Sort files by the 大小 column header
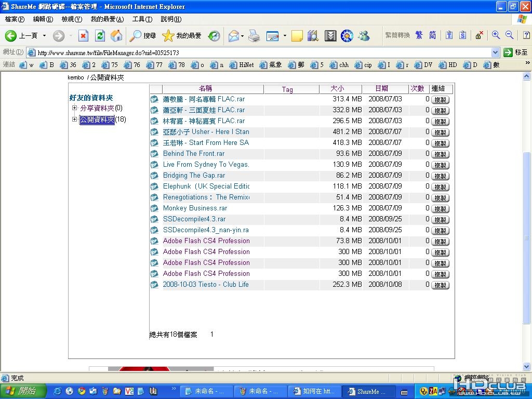This screenshot has height=399, width=532. coord(337,89)
